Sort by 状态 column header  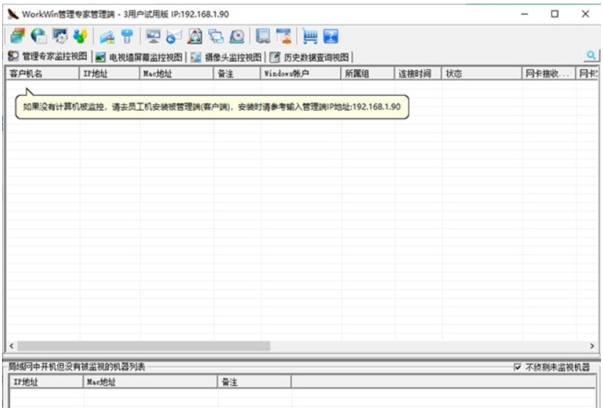[481, 73]
